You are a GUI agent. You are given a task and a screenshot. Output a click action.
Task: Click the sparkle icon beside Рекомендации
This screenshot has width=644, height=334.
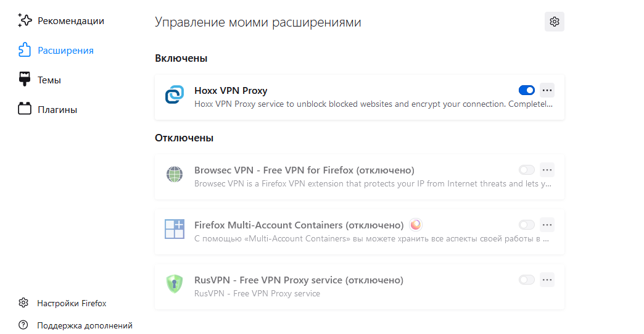tap(25, 20)
